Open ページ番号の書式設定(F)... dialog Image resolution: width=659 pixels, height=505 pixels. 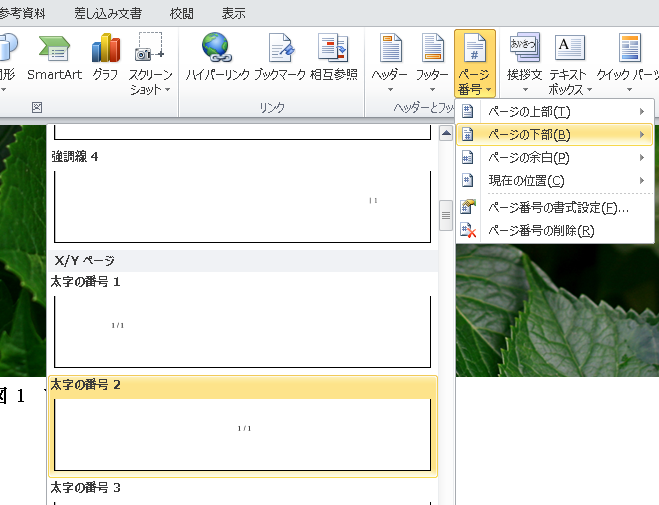[x=555, y=207]
